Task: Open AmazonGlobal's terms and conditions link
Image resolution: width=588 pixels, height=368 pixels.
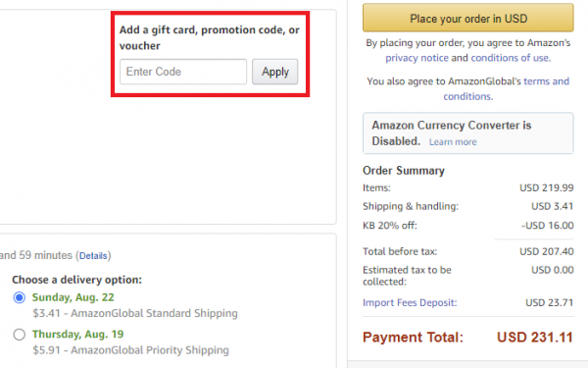Action: [507, 88]
